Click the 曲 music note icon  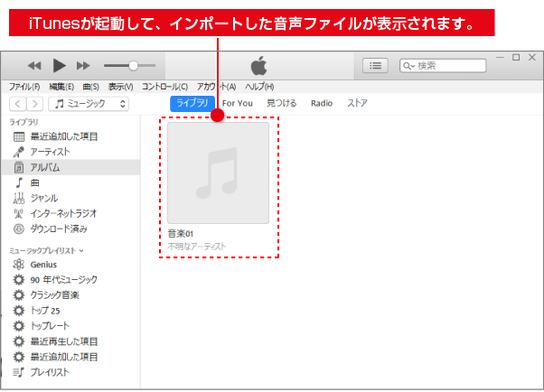point(19,182)
